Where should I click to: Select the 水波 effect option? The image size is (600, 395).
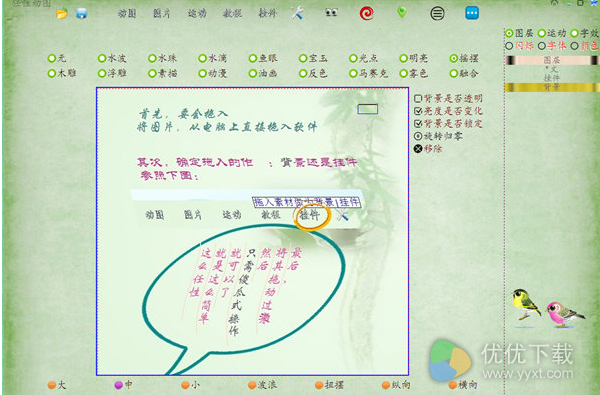click(x=112, y=58)
